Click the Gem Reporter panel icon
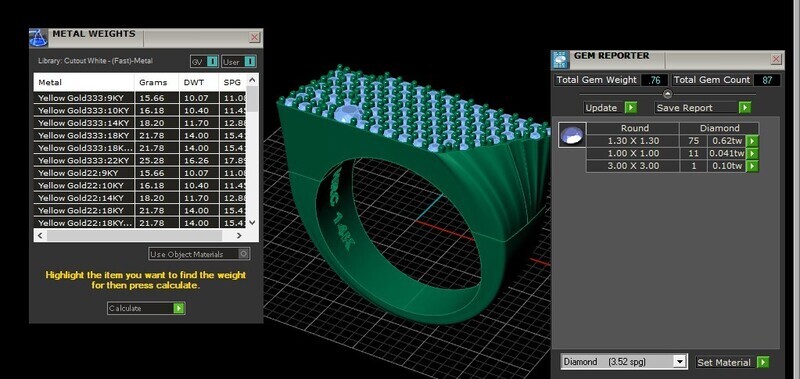Viewport: 800px width, 379px height. (560, 60)
